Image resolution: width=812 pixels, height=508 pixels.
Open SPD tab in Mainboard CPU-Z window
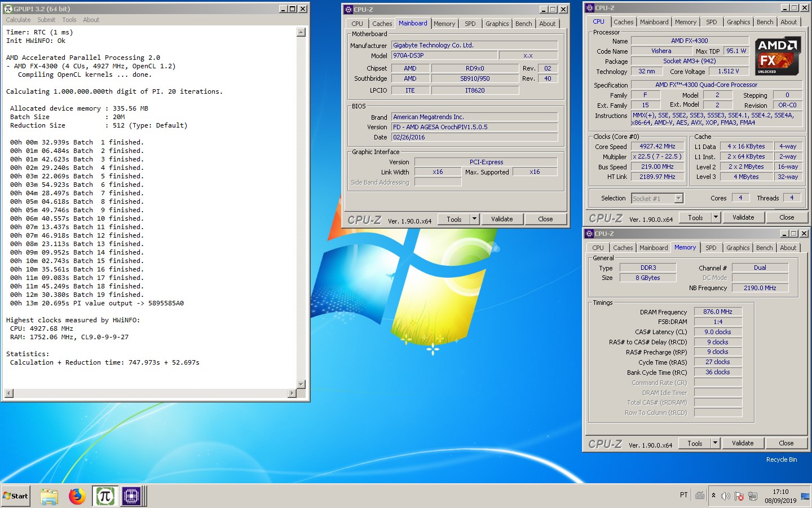[x=470, y=24]
